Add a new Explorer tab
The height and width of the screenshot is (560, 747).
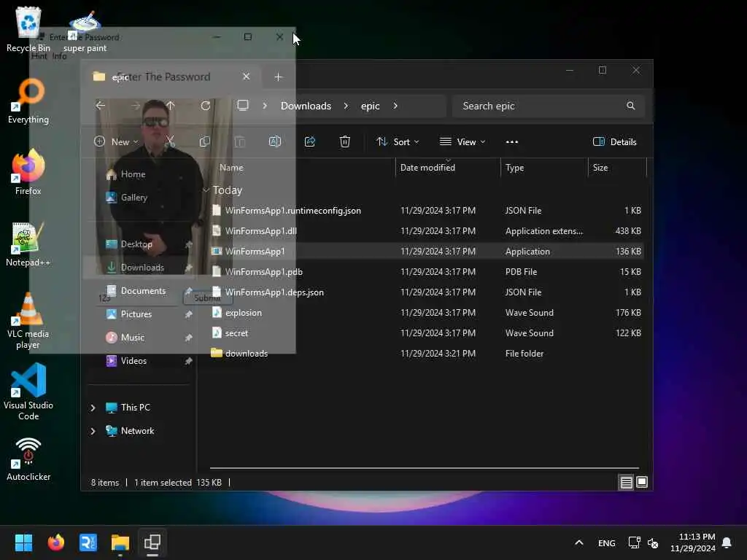pyautogui.click(x=278, y=77)
